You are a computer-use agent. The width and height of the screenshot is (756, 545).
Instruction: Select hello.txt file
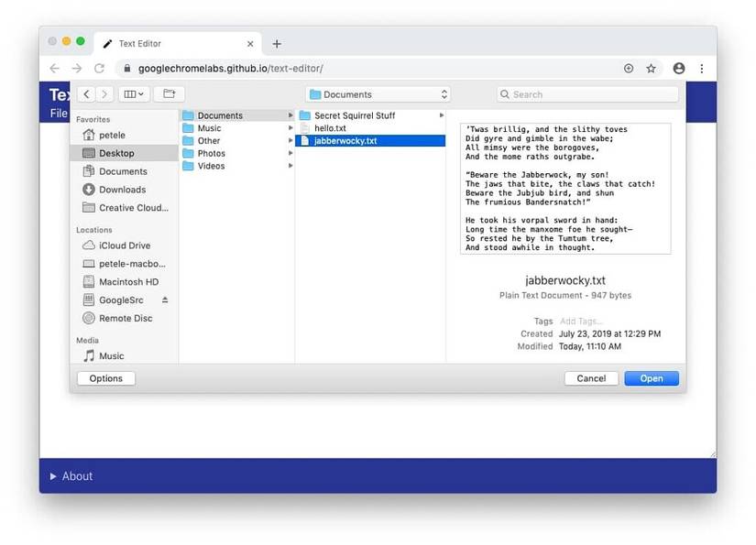[370, 128]
